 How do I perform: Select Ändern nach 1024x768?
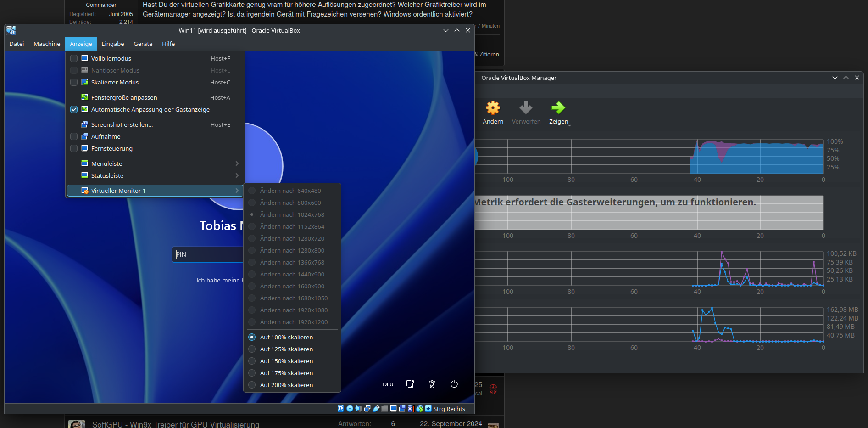(x=292, y=214)
